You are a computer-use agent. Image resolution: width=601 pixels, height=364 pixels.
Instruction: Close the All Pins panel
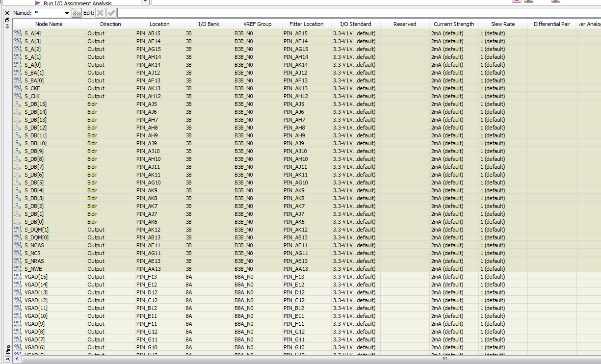[7, 13]
